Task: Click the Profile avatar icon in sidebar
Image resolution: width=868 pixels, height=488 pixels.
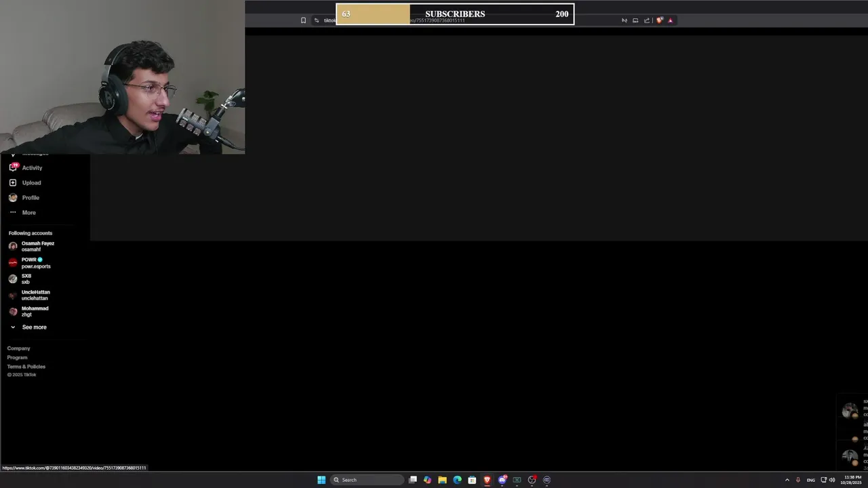Action: 13,197
